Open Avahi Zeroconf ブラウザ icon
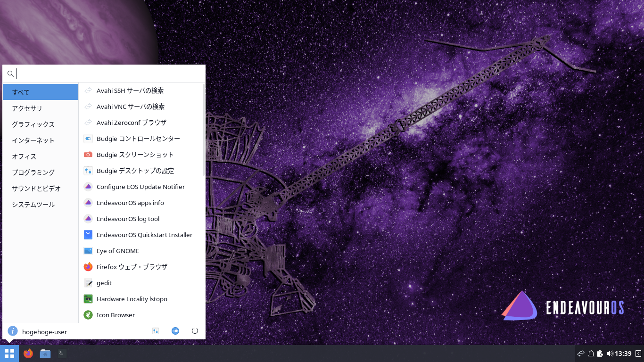Viewport: 644px width, 362px height. (x=88, y=123)
